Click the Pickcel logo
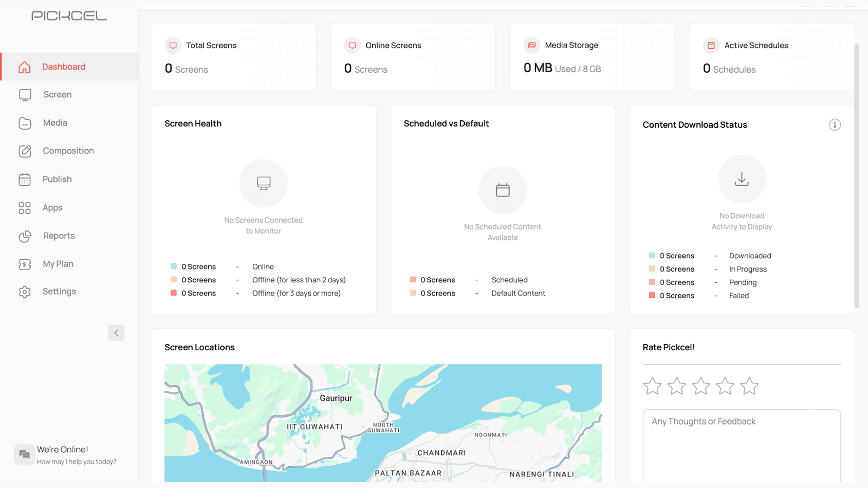This screenshot has width=868, height=488. coord(69,16)
